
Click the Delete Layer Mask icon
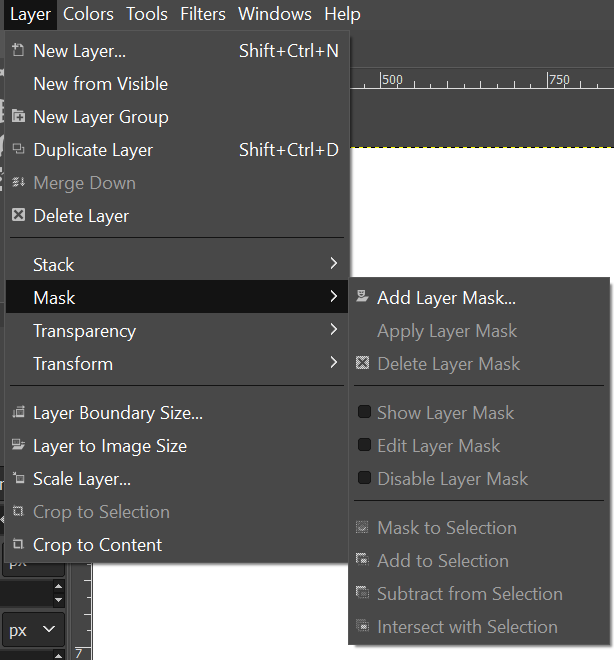pos(362,362)
